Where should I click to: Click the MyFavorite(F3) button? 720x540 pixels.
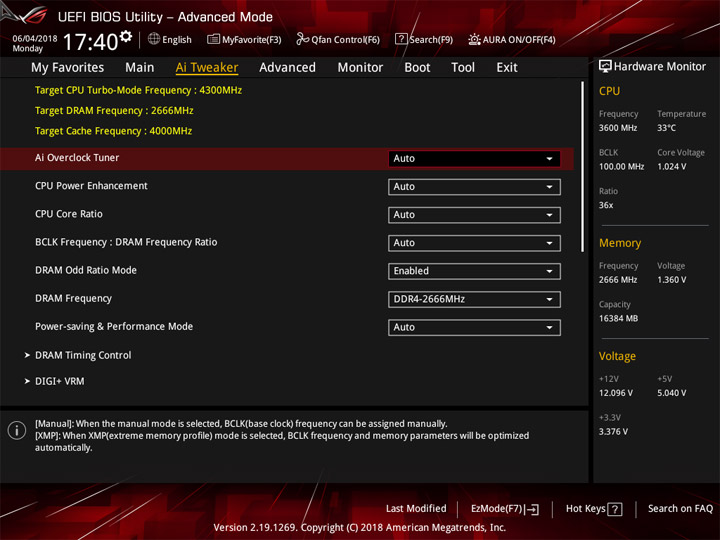click(244, 39)
